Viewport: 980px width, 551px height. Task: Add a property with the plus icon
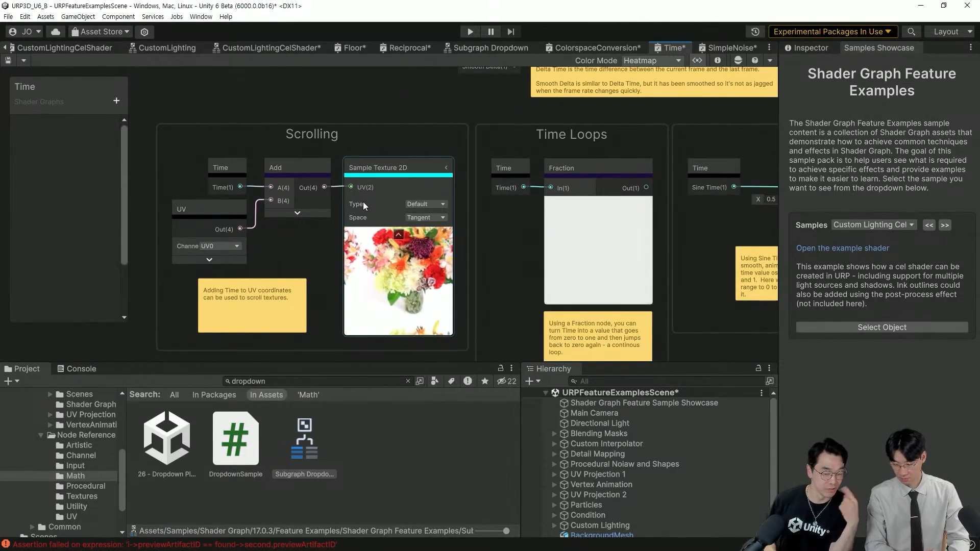tap(116, 101)
